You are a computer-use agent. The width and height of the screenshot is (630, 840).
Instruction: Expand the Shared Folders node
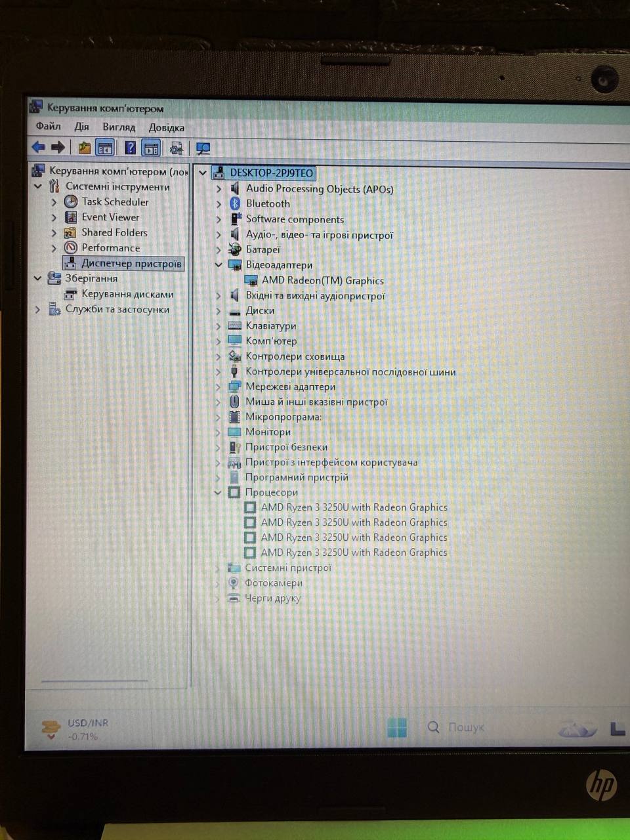54,233
